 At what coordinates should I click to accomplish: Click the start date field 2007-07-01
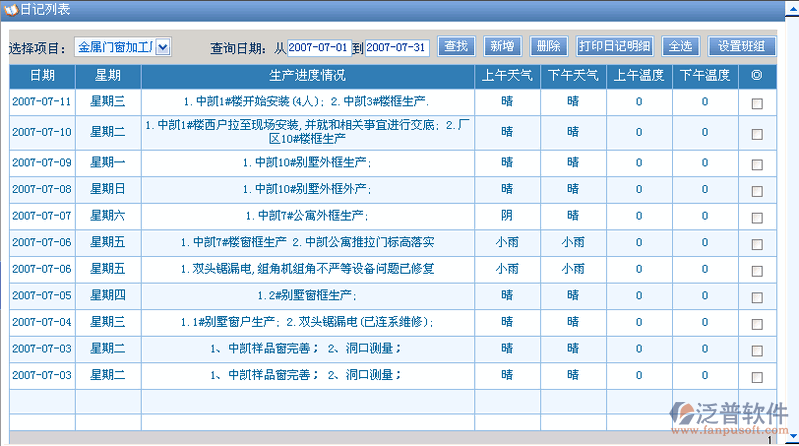pyautogui.click(x=319, y=47)
